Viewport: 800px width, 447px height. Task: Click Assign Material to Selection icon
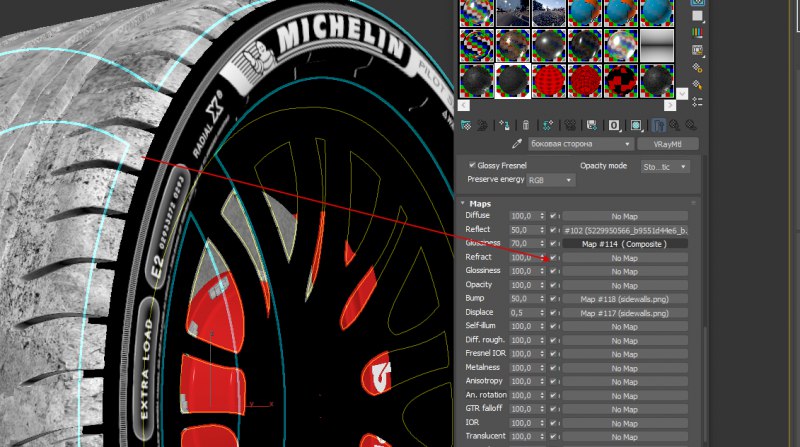click(505, 125)
